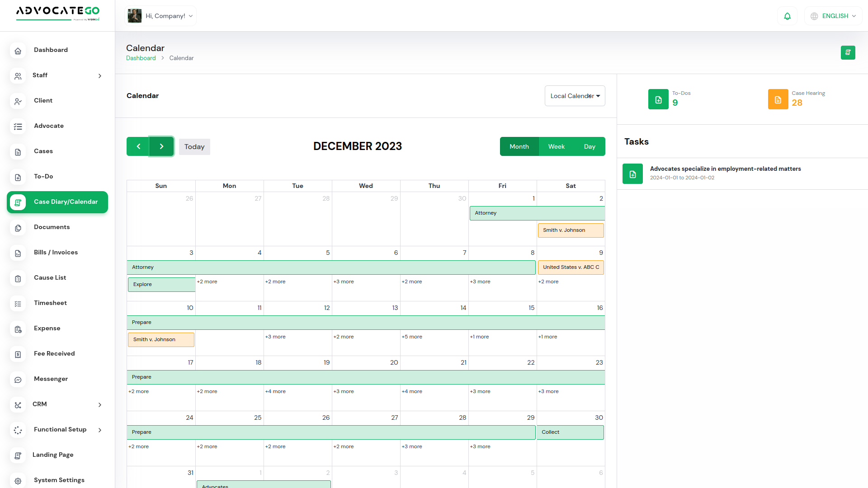Open Timesheet menu item
Screen dimensions: 868x488
coord(50,303)
